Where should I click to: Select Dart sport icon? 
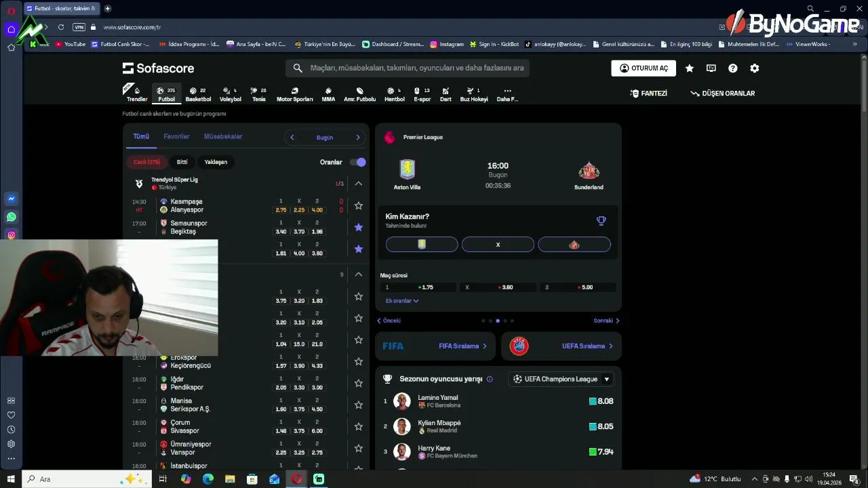click(x=446, y=94)
